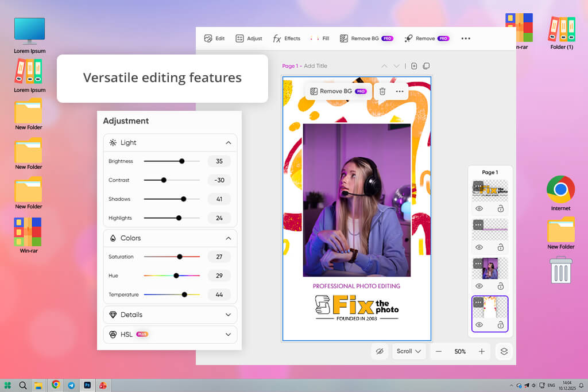
Task: Click the Saturation value field 27
Action: (x=219, y=257)
